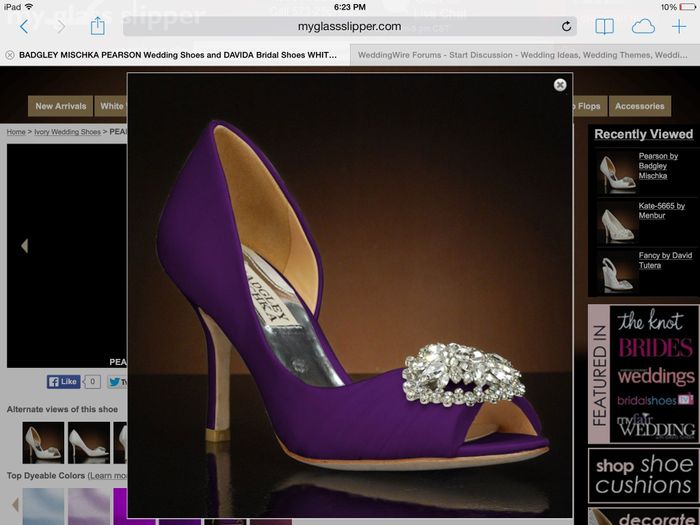Select the first alternate view shoe thumbnail

(x=44, y=441)
